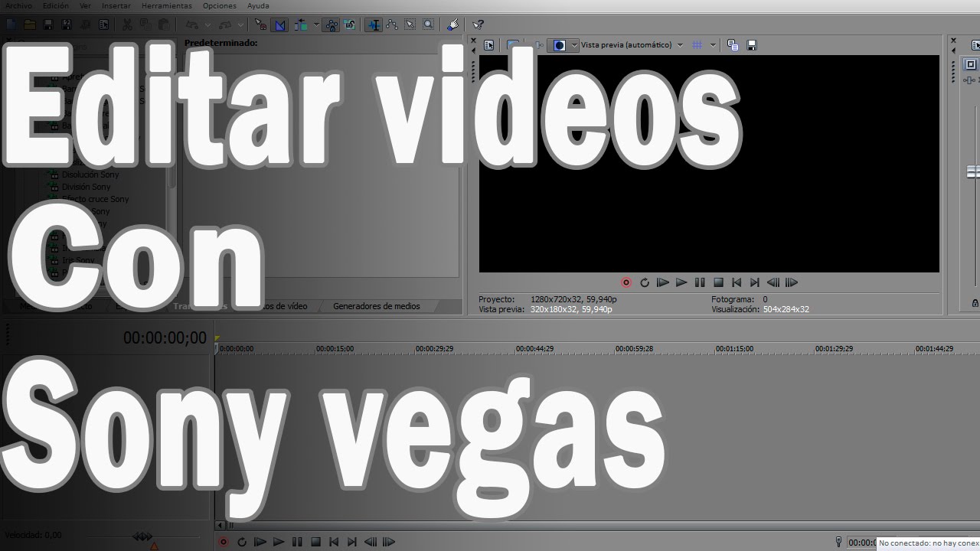Image resolution: width=980 pixels, height=551 pixels.
Task: Click the undo arrow icon
Action: [191, 24]
